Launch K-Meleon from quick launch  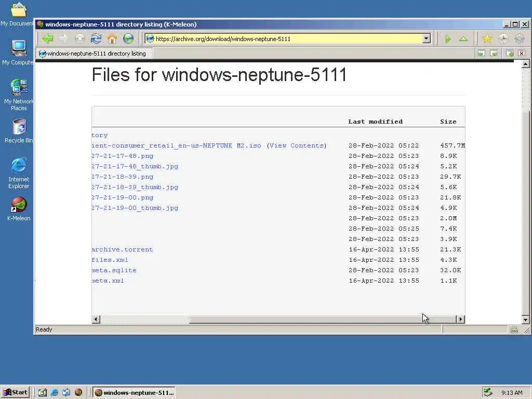[78, 393]
